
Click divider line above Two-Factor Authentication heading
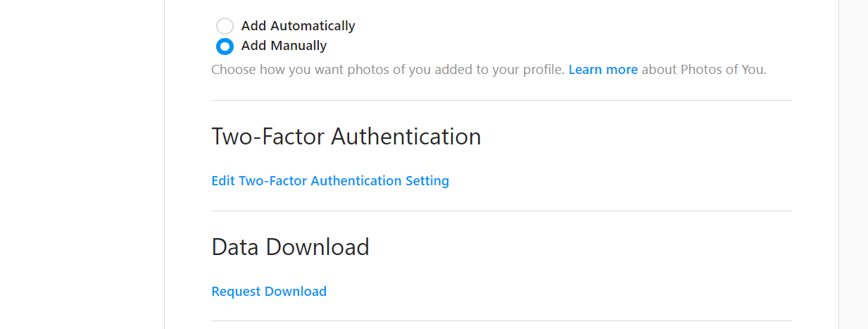[x=501, y=100]
